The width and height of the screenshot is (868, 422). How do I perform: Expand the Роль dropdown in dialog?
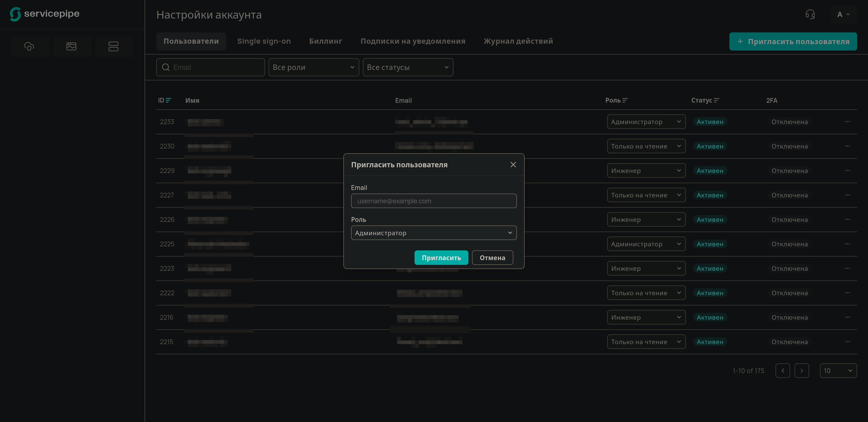pos(434,233)
